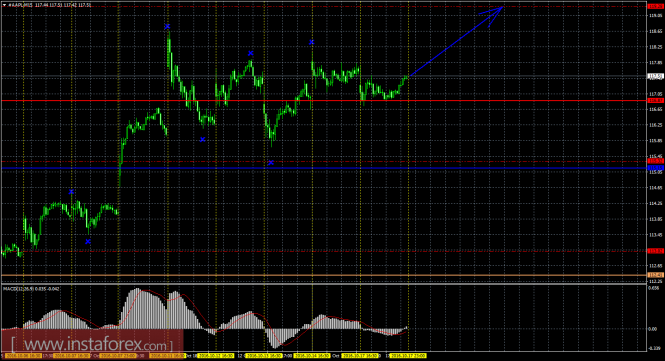
Task: Click the blue price label on right axis
Action: point(656,168)
